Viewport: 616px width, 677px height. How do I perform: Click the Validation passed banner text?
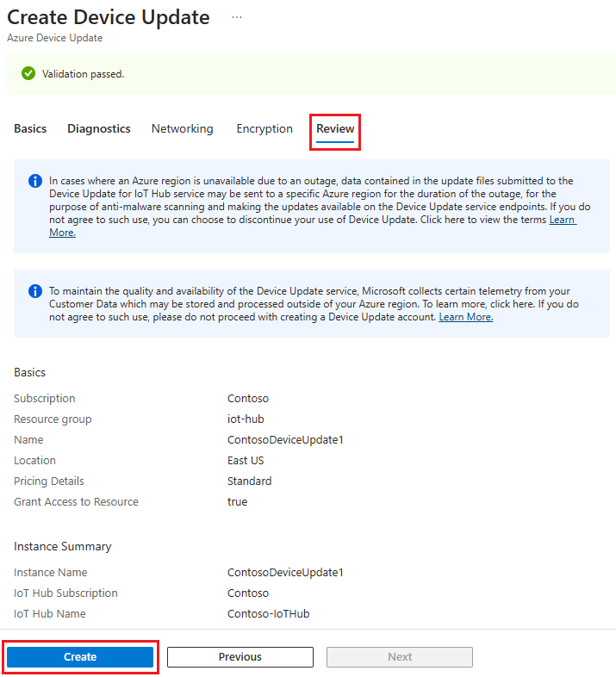[83, 74]
